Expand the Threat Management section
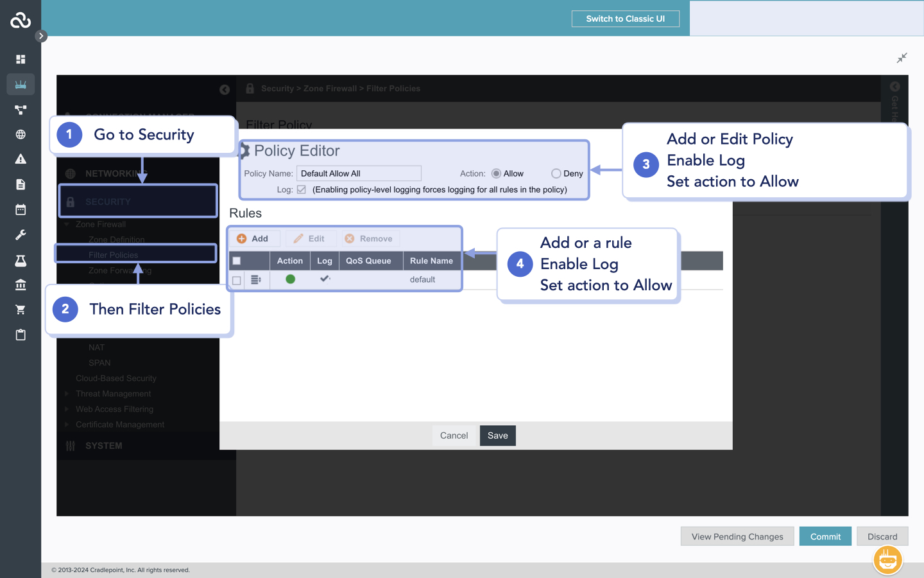 coord(67,394)
